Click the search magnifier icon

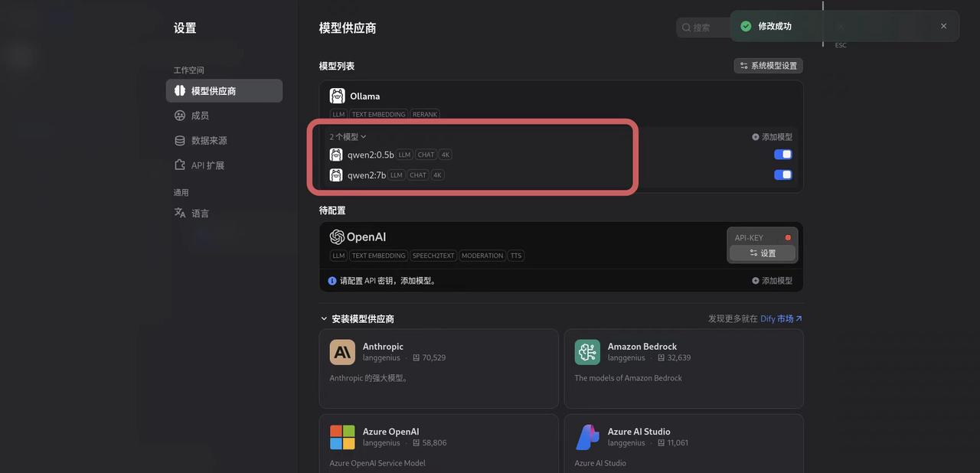click(686, 26)
